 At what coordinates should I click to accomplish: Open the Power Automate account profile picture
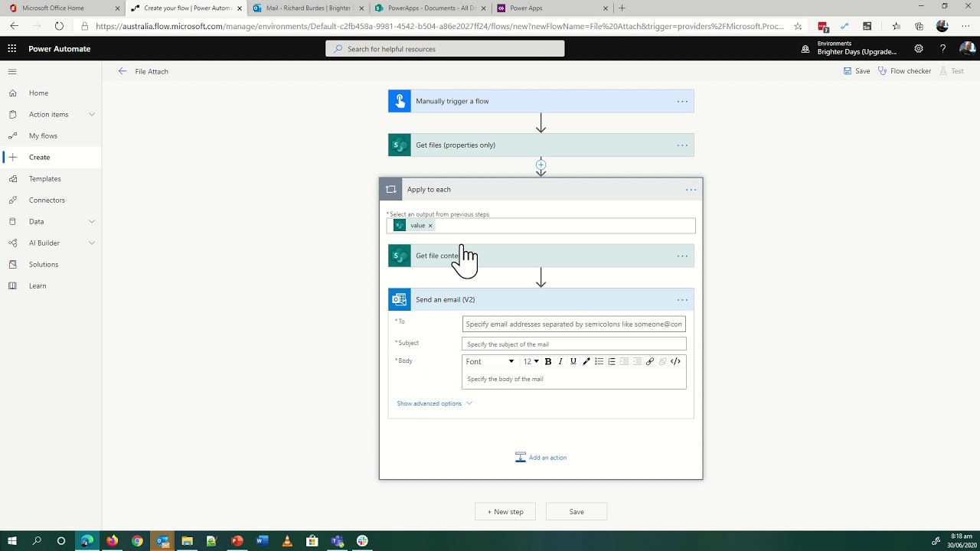tap(967, 48)
